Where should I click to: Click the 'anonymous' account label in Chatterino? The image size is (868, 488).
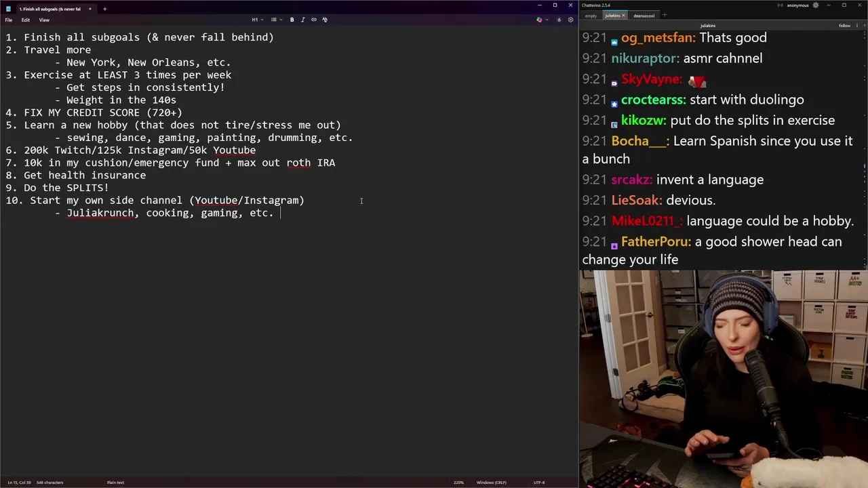[x=797, y=5]
